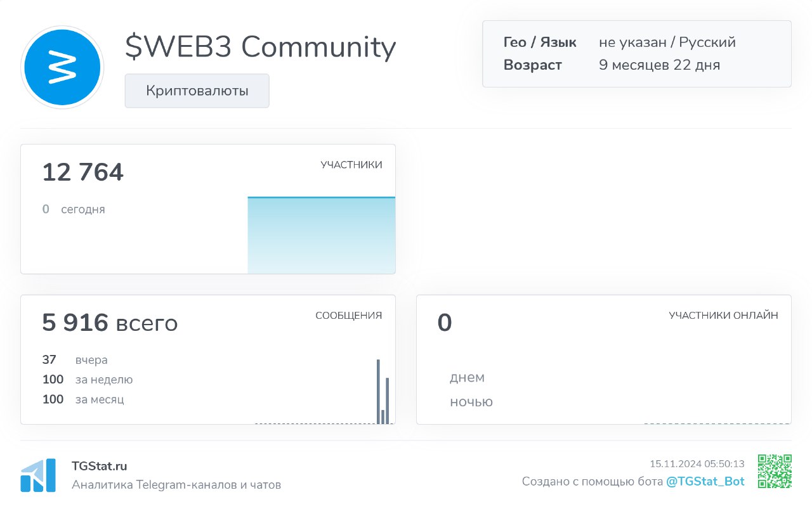The width and height of the screenshot is (812, 509).
Task: Click the TGStat.ru logo icon
Action: pyautogui.click(x=38, y=475)
